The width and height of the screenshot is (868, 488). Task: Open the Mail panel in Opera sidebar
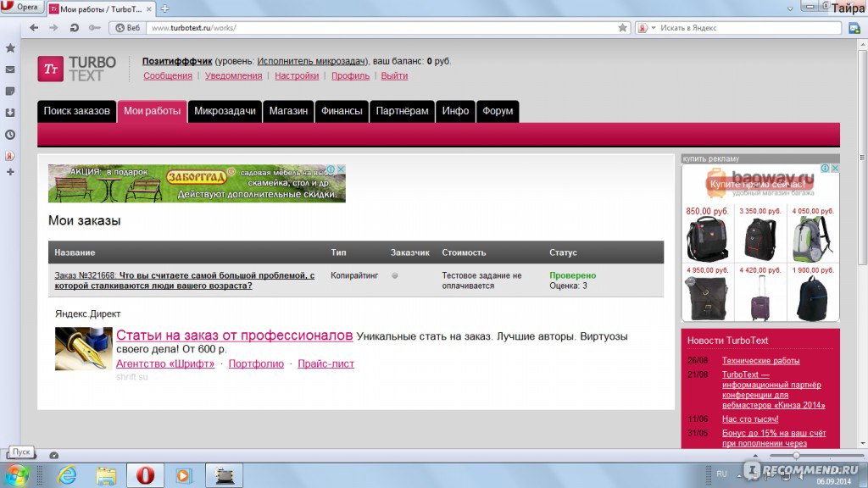10,69
